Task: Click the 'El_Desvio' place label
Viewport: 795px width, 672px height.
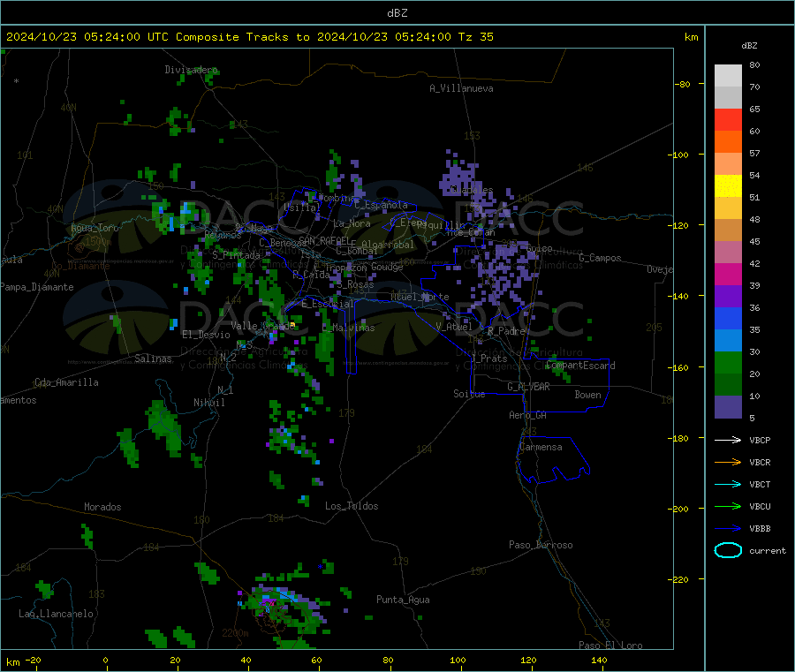Action: [x=206, y=335]
